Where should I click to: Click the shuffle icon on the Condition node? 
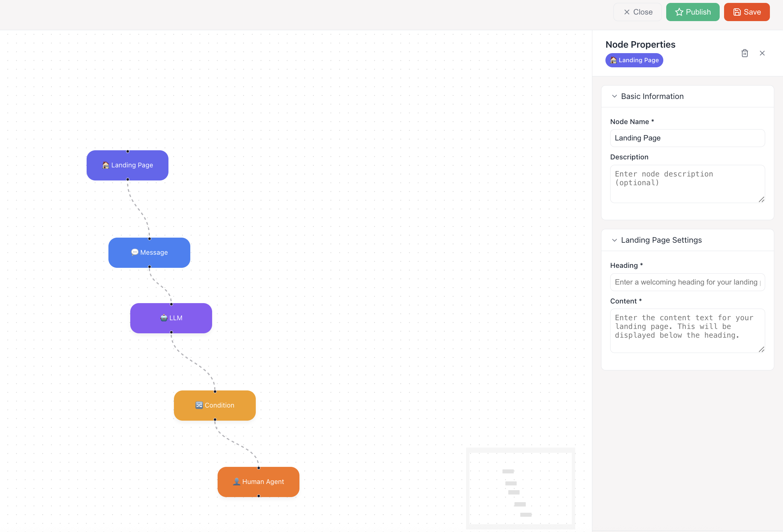coord(199,405)
